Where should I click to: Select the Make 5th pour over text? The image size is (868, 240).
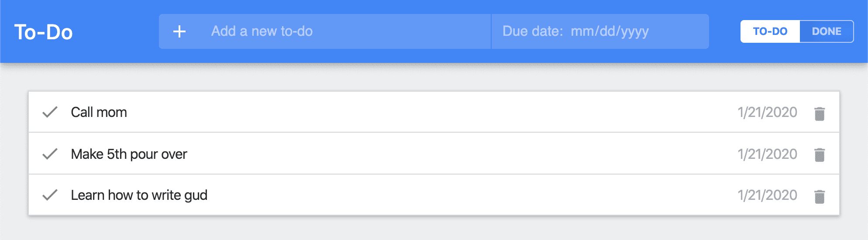pyautogui.click(x=129, y=154)
